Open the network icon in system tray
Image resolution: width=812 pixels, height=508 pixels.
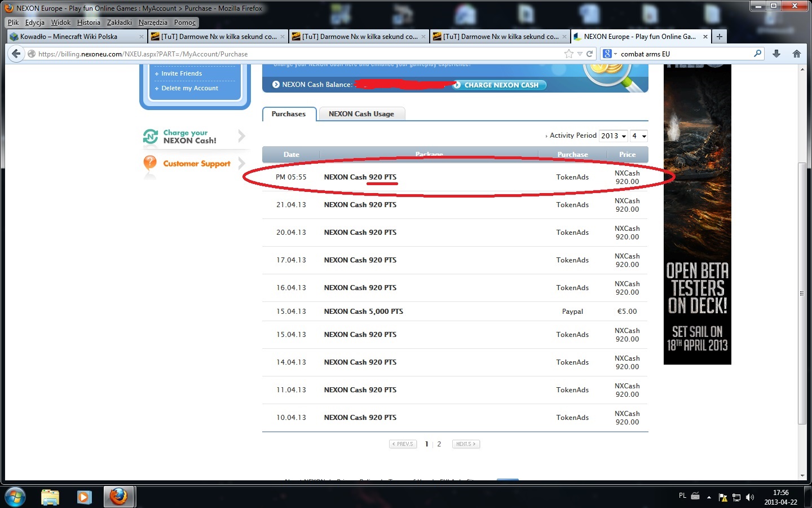pos(736,497)
